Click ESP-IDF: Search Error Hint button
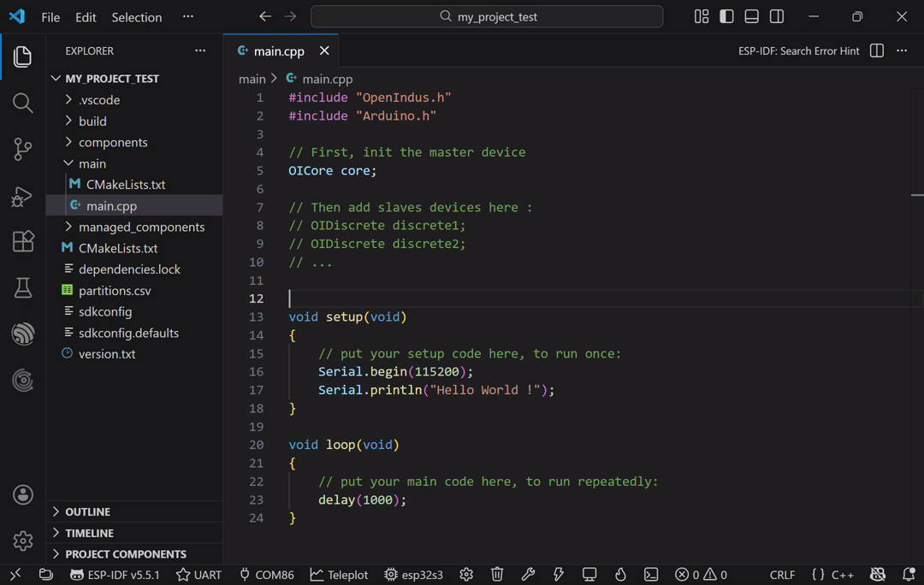This screenshot has height=585, width=924. click(798, 51)
